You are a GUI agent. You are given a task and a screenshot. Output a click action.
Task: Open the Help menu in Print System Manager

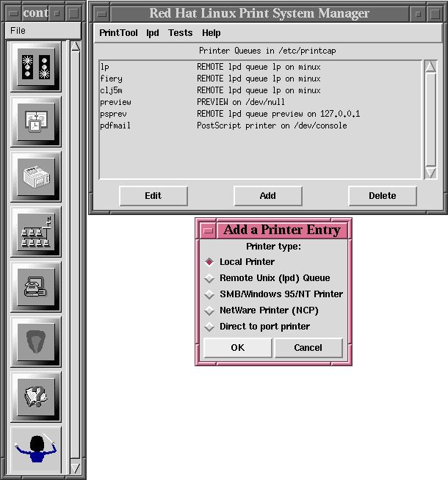(x=212, y=33)
